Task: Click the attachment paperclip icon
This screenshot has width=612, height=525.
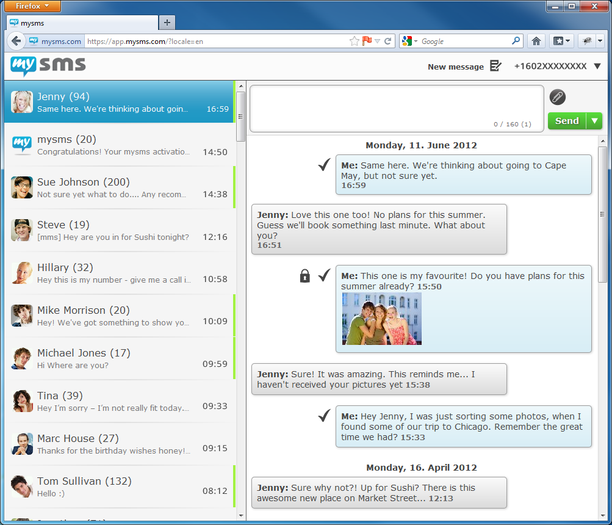Action: click(557, 97)
